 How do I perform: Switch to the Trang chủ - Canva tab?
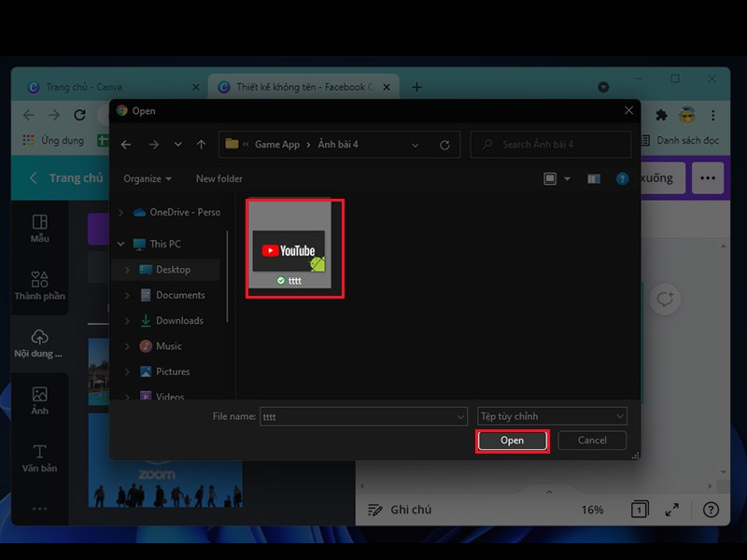pyautogui.click(x=110, y=87)
